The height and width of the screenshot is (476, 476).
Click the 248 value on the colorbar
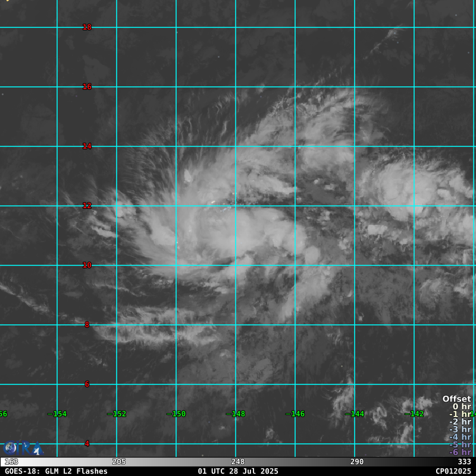tap(238, 462)
